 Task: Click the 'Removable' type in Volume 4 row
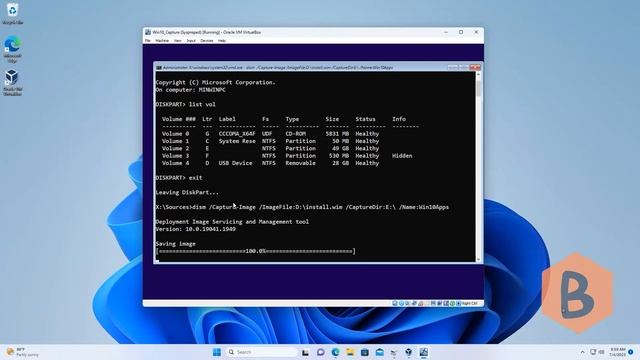pos(300,163)
